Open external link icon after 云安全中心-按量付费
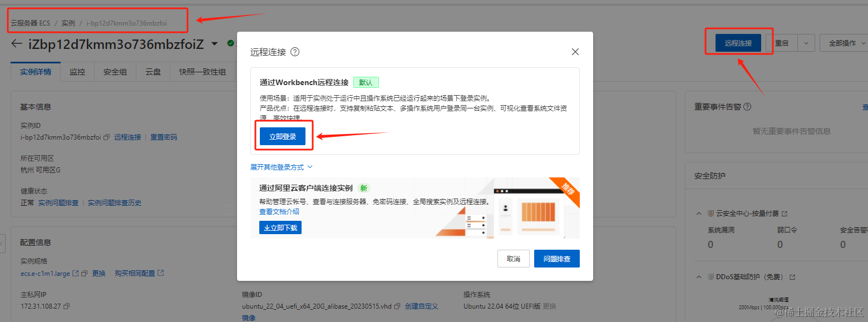The height and width of the screenshot is (322, 868). 785,214
